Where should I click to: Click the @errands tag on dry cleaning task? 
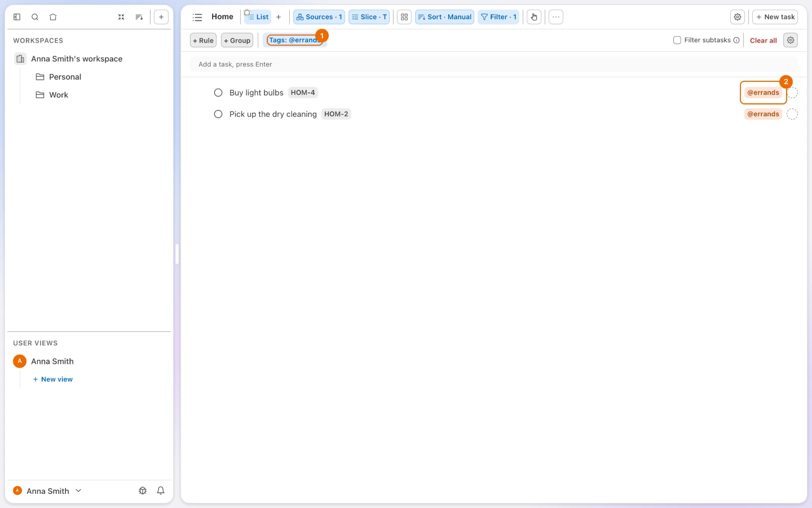763,114
